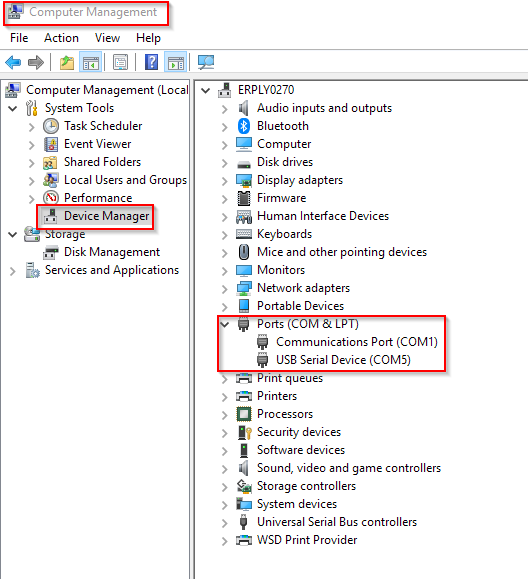Open the Action menu
Screen dimensions: 528x579
[x=61, y=38]
